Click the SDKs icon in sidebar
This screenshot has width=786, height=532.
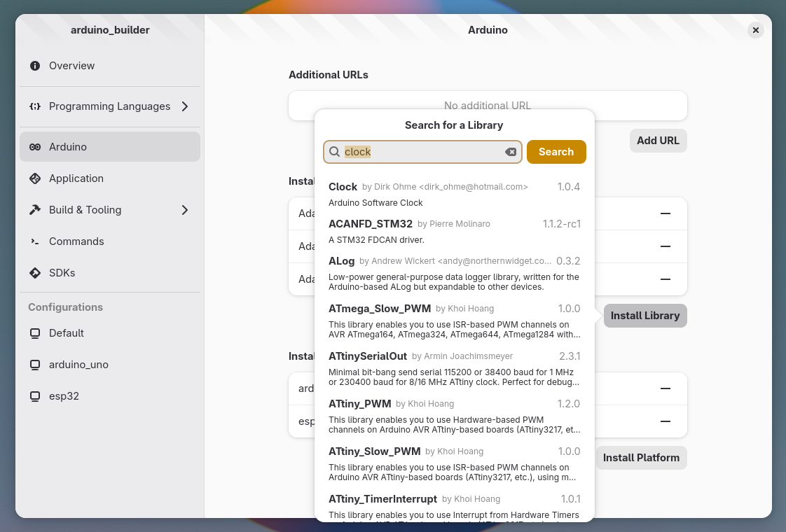click(x=34, y=273)
